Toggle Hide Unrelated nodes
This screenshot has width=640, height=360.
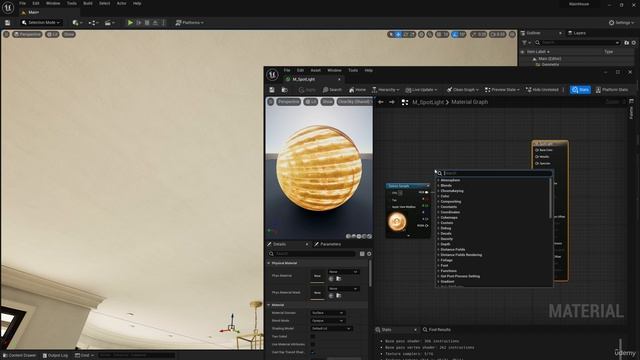(x=542, y=90)
